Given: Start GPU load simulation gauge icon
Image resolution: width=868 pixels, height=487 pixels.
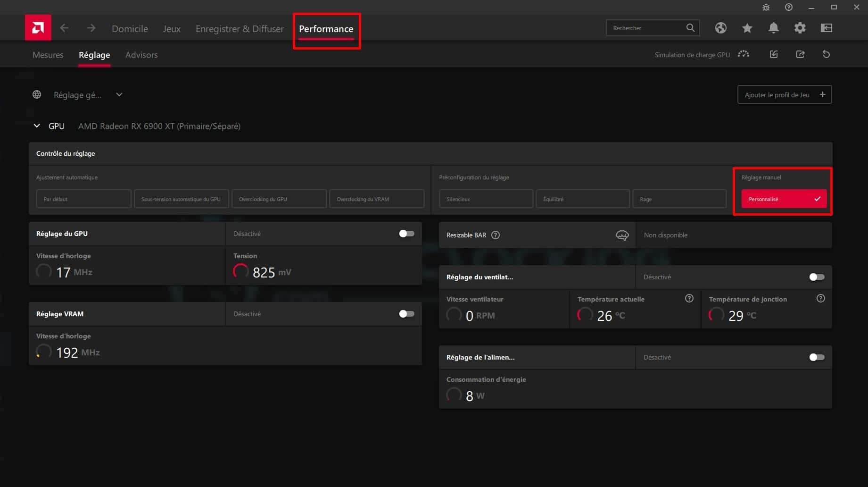Looking at the screenshot, I should pos(744,54).
